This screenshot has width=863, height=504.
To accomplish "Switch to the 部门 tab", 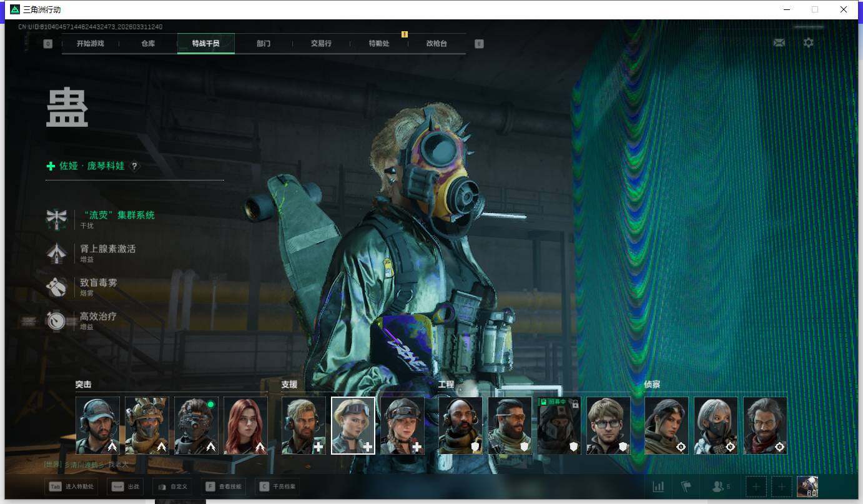I will pyautogui.click(x=264, y=44).
